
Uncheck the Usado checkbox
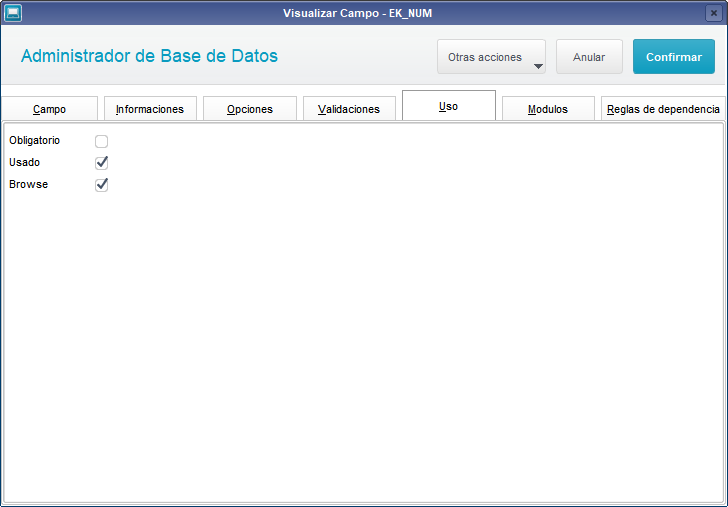coord(101,163)
